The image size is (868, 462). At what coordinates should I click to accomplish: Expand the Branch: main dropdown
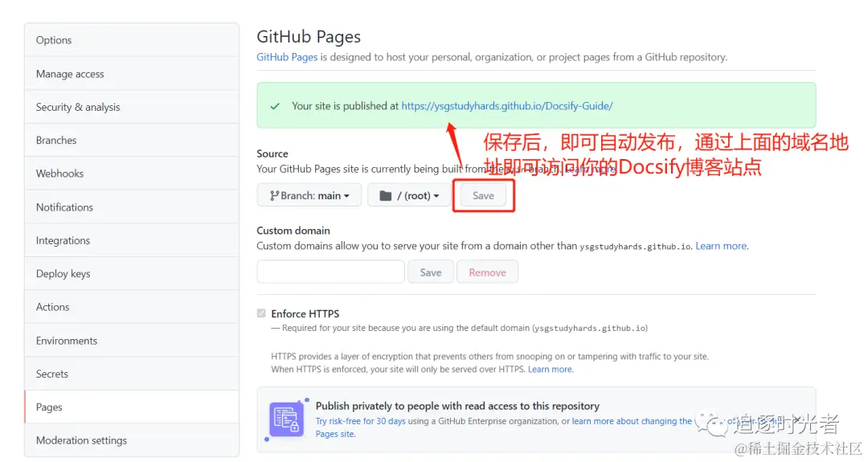(x=309, y=195)
